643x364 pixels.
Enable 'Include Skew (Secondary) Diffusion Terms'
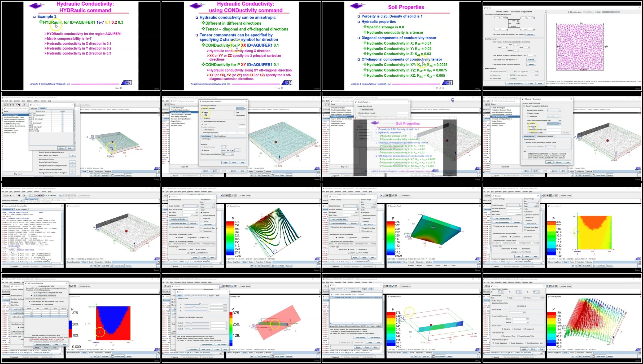pos(524,143)
